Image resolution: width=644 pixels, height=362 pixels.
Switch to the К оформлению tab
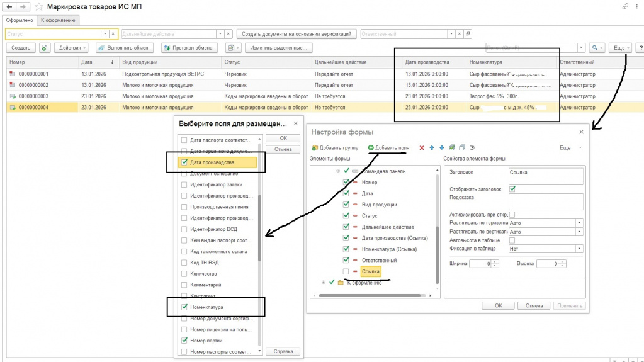tap(58, 20)
